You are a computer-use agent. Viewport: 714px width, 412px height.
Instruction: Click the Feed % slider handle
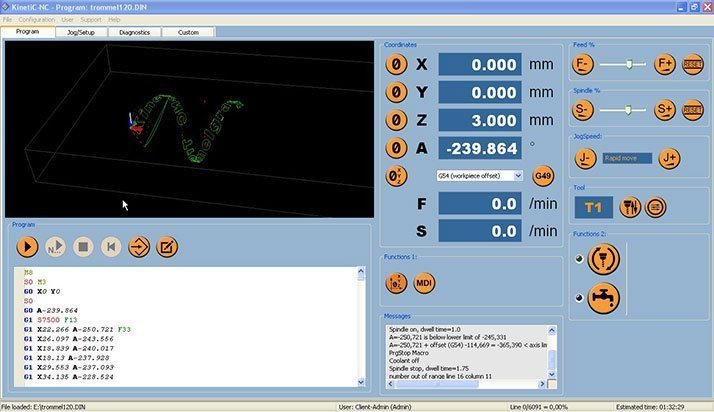(x=629, y=63)
